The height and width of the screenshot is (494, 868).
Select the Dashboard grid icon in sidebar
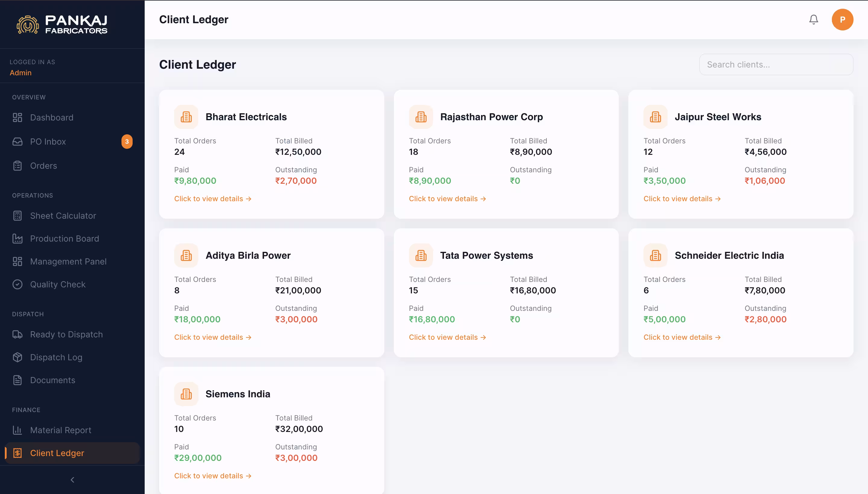[x=18, y=117]
